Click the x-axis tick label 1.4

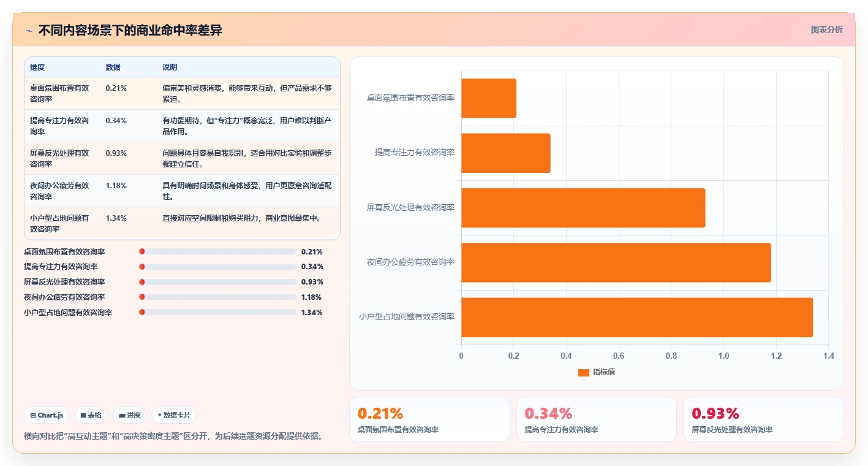tap(829, 356)
